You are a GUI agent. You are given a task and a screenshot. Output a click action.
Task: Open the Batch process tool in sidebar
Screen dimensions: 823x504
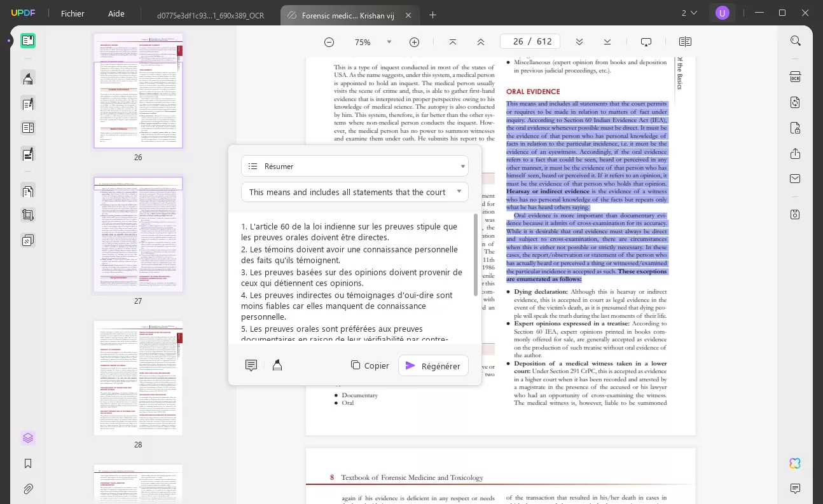coord(27,240)
